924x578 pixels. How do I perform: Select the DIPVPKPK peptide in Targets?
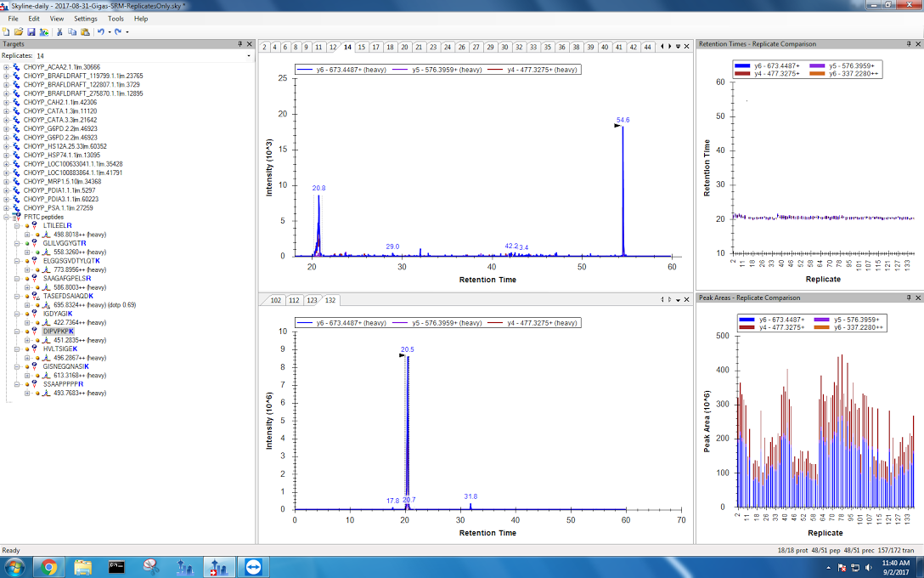tap(59, 331)
